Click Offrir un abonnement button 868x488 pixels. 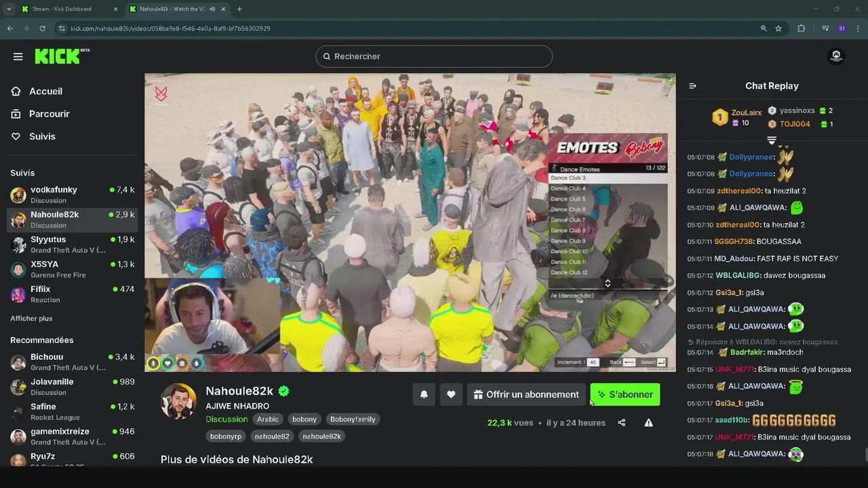(526, 394)
